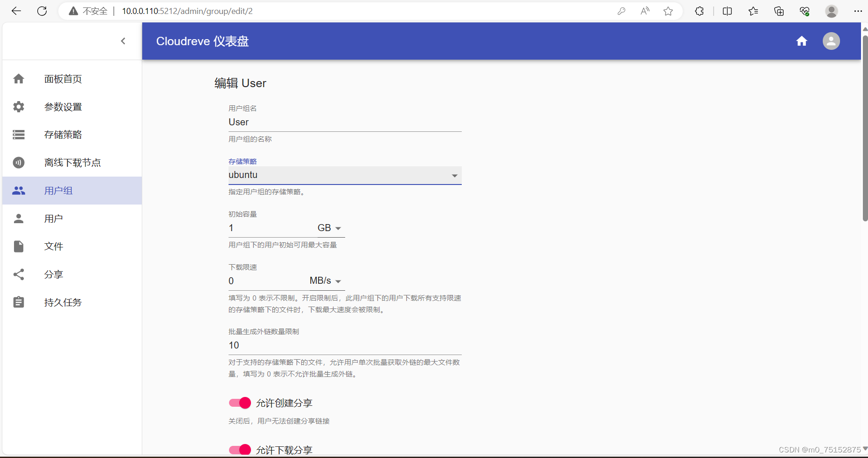Open the profile avatar in top bar
Image resolution: width=868 pixels, height=458 pixels.
(x=831, y=41)
